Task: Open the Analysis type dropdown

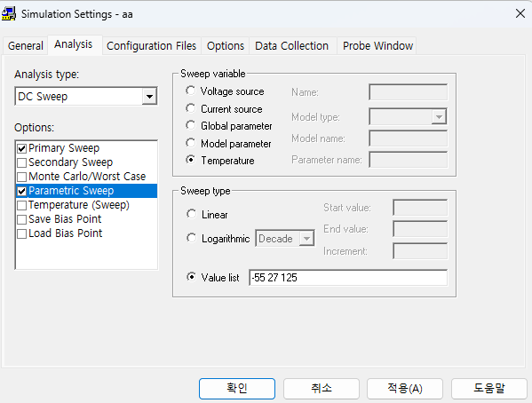Action: pos(149,97)
